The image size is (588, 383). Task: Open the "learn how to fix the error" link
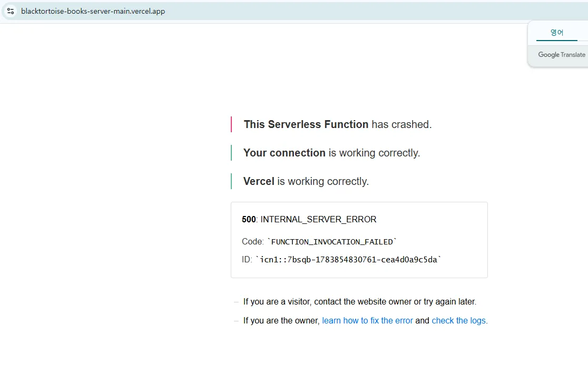tap(367, 321)
